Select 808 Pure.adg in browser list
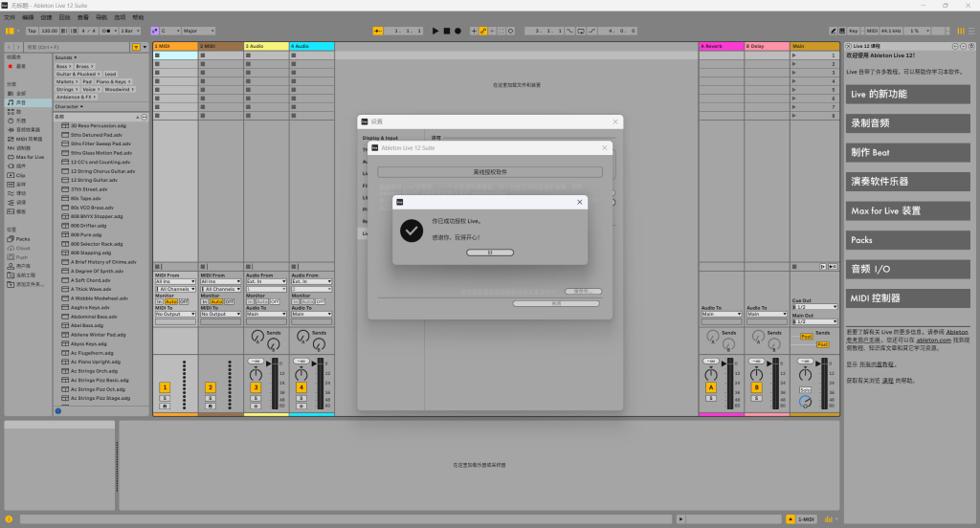The image size is (980, 528). tap(85, 234)
